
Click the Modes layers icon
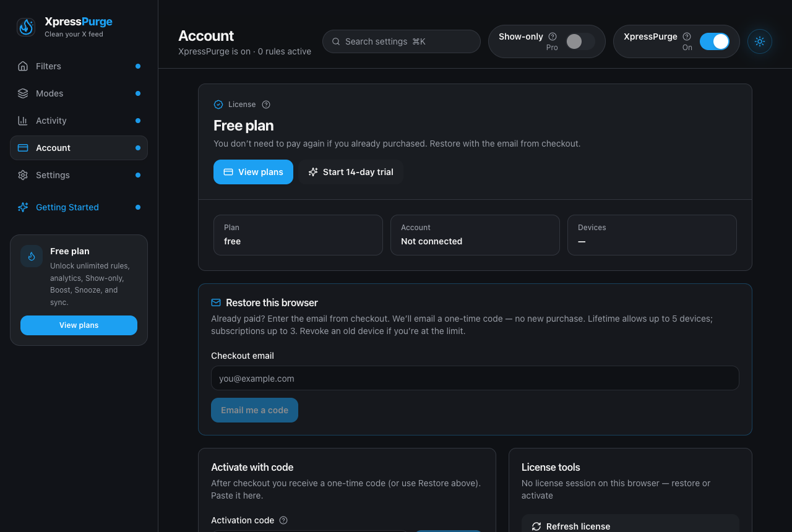(23, 93)
